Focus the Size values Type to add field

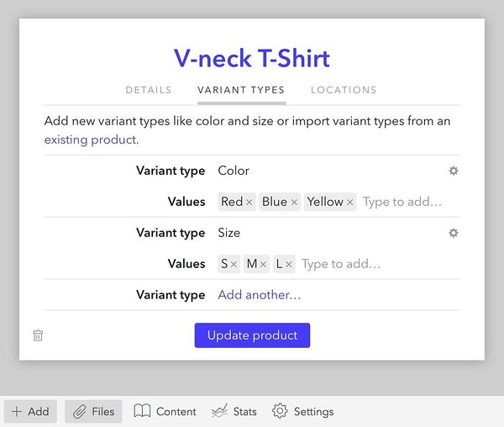[x=341, y=264]
